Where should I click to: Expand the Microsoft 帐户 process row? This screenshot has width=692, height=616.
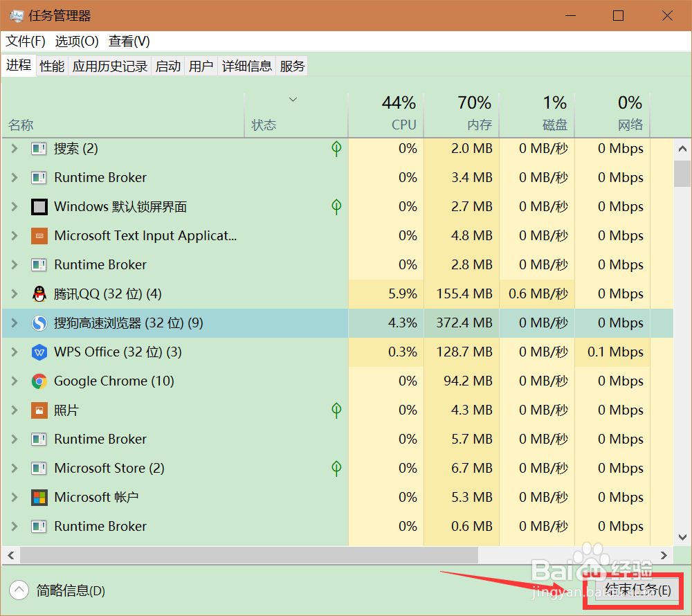[x=15, y=498]
